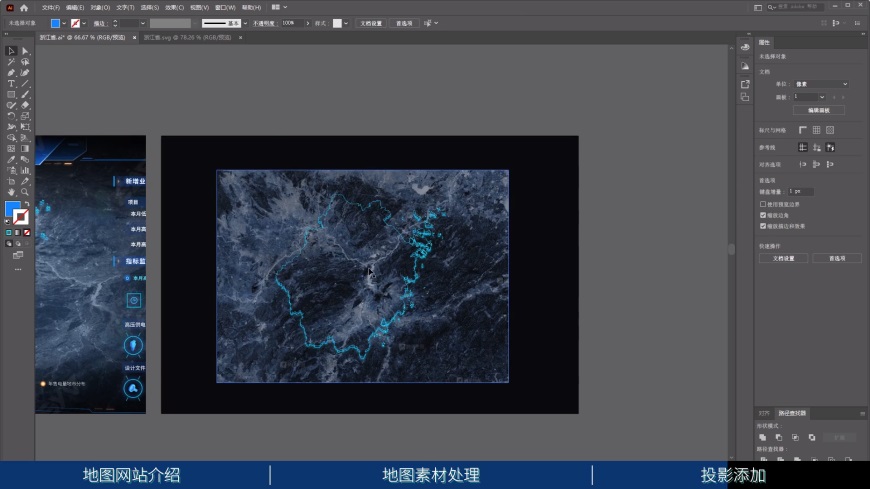Open brush definition (基本) dropdown
Screen dimensions: 870x489
point(245,23)
